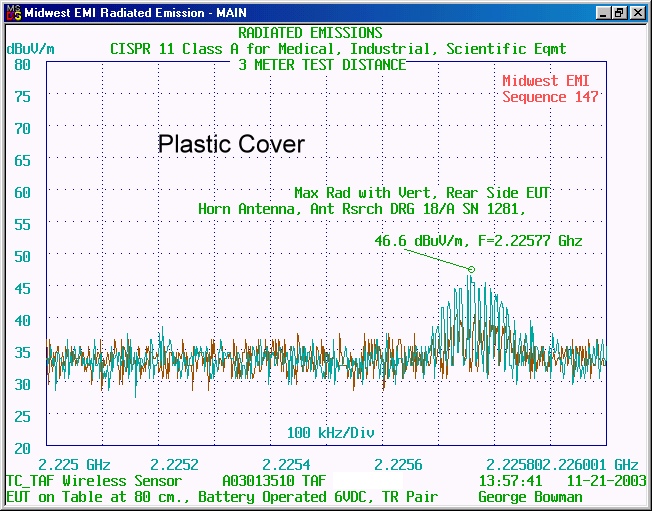Click the red 'Sequence 147' text
This screenshot has width=652, height=511.
[x=550, y=97]
